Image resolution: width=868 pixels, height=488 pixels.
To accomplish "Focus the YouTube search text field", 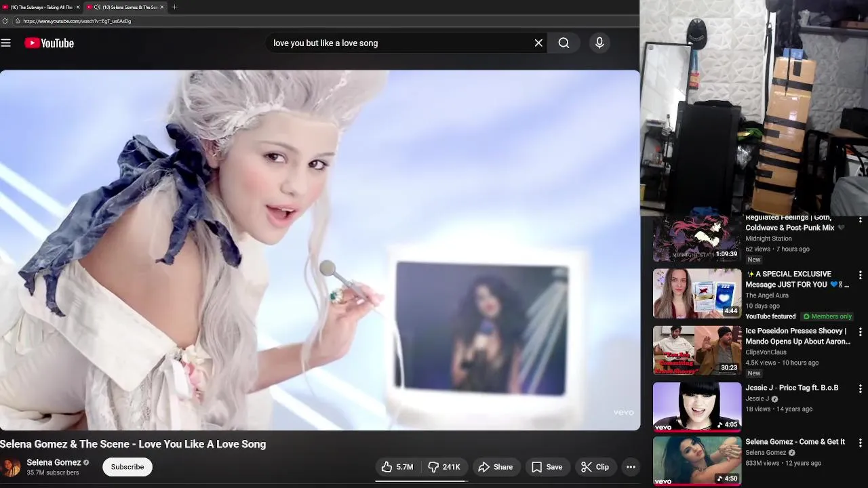I will [x=400, y=43].
